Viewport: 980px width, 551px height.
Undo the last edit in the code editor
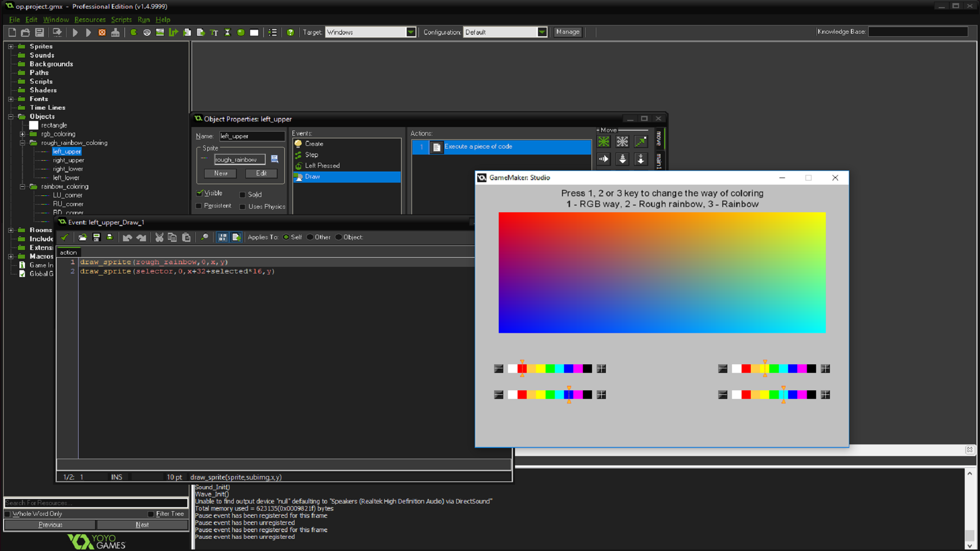coord(127,237)
